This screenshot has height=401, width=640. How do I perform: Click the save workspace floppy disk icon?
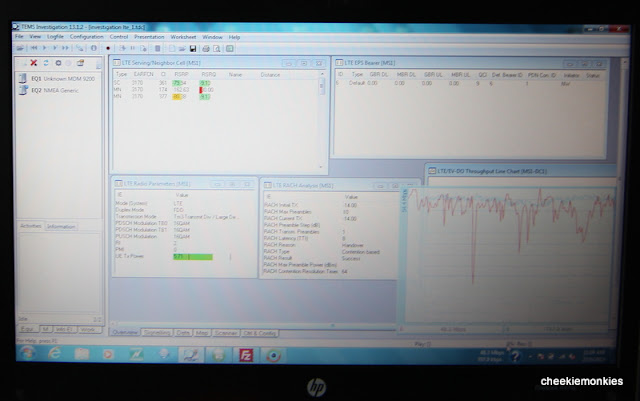tap(193, 49)
